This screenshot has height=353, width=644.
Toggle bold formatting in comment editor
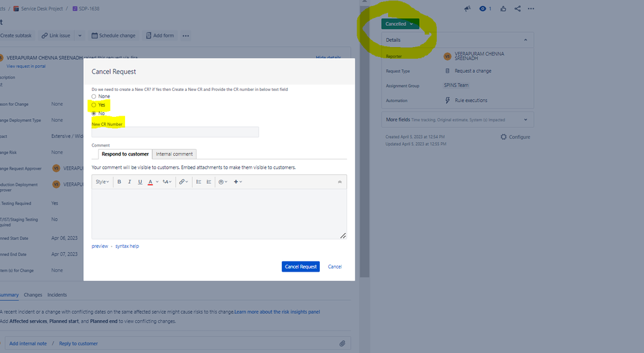[x=119, y=181]
